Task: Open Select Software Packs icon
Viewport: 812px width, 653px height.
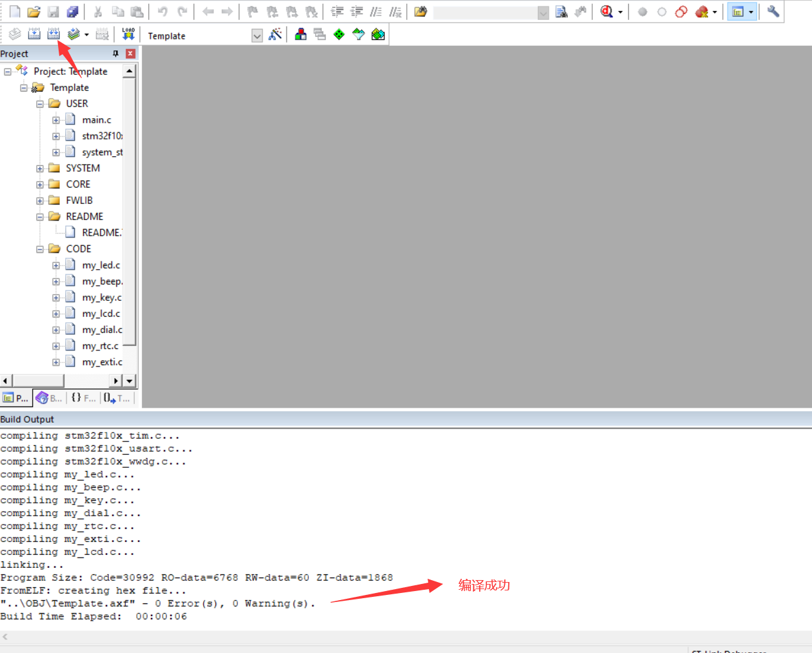Action: coord(359,34)
